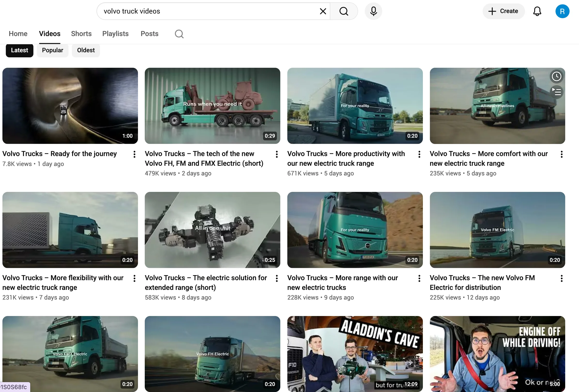Search within channel using the tab-row magnifier

tap(179, 34)
